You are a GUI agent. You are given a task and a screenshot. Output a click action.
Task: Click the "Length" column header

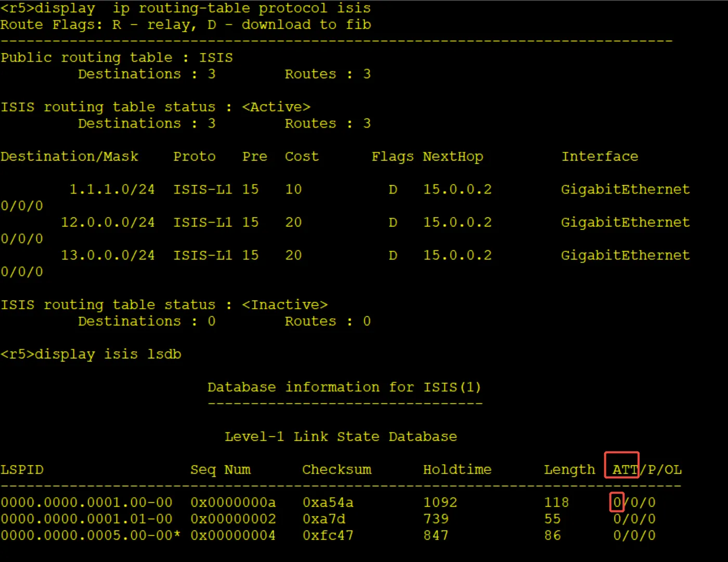[x=569, y=470]
